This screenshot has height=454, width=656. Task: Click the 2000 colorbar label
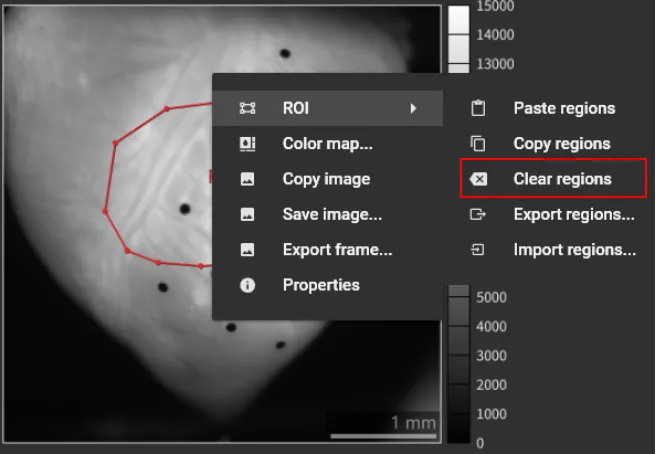tap(491, 385)
